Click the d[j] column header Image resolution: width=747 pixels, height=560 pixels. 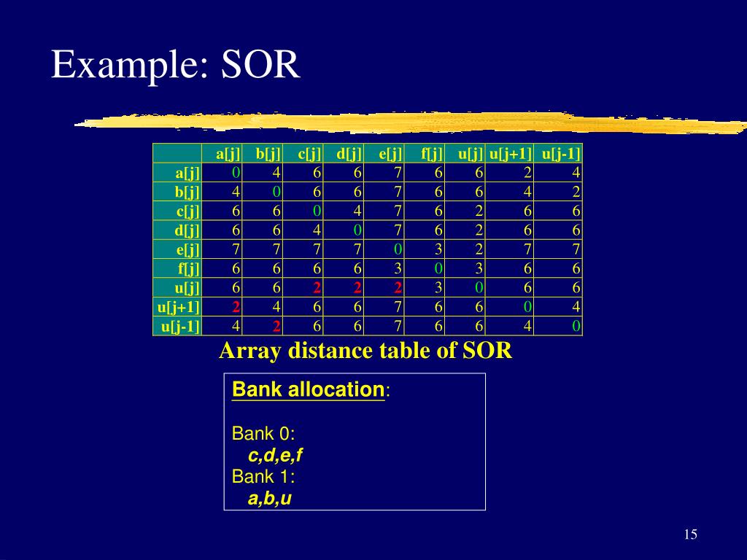[x=344, y=153]
